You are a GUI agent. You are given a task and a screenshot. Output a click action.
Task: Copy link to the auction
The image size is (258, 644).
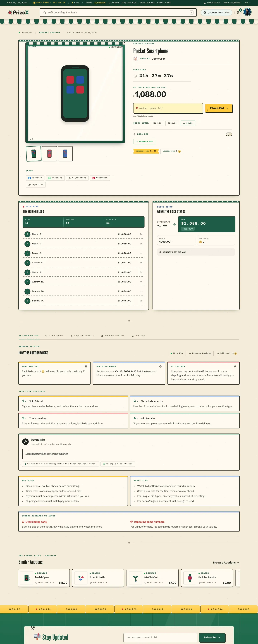coord(36,184)
